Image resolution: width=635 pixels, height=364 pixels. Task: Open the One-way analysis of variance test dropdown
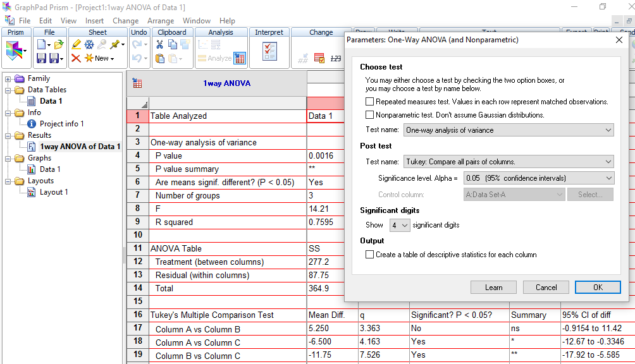click(509, 130)
